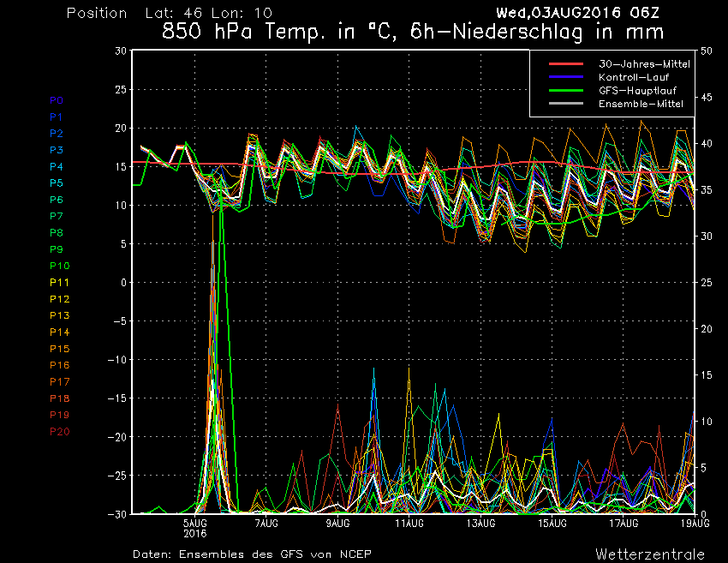728x563 pixels.
Task: Click the 30-Jahres-Mittel legend text
Action: click(x=644, y=64)
